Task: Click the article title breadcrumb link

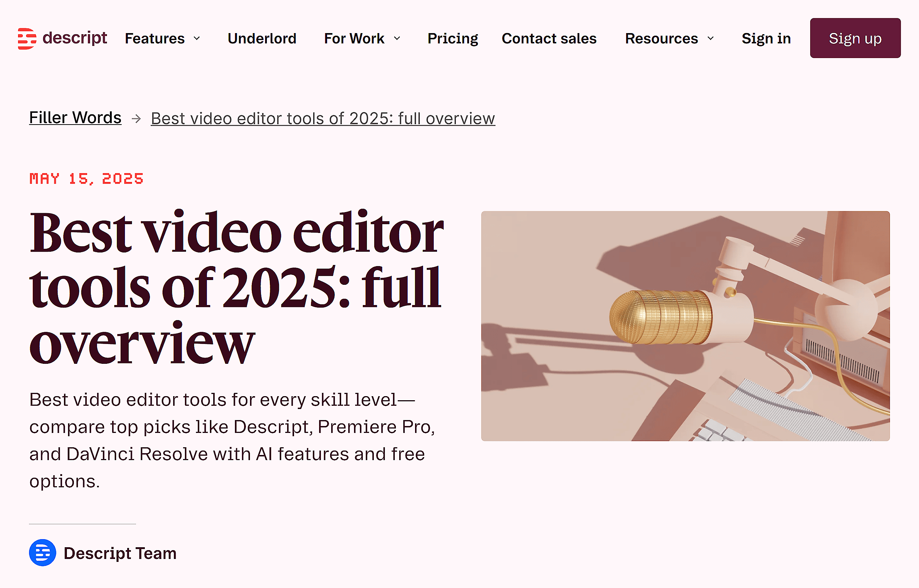Action: (x=323, y=118)
